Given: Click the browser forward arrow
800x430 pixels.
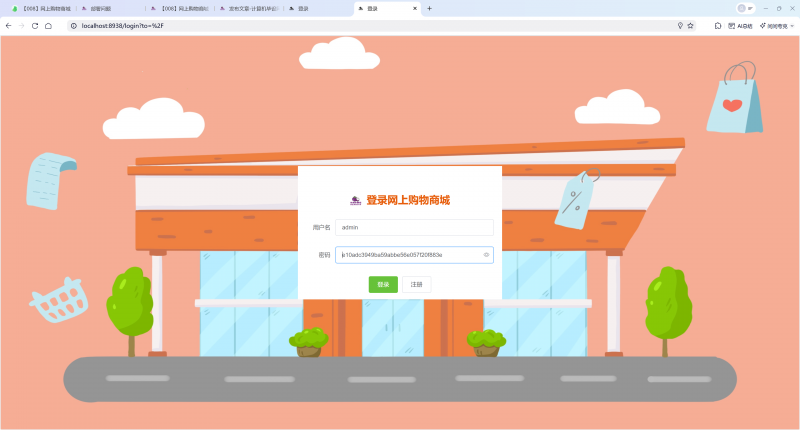Looking at the screenshot, I should [22, 25].
